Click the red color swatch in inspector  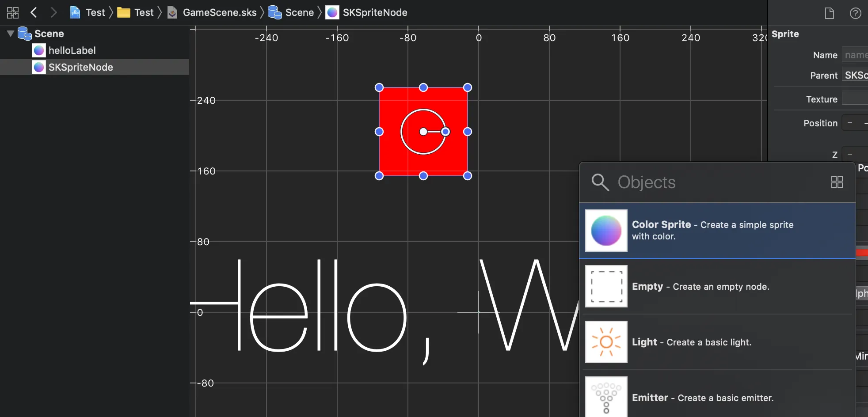(862, 253)
